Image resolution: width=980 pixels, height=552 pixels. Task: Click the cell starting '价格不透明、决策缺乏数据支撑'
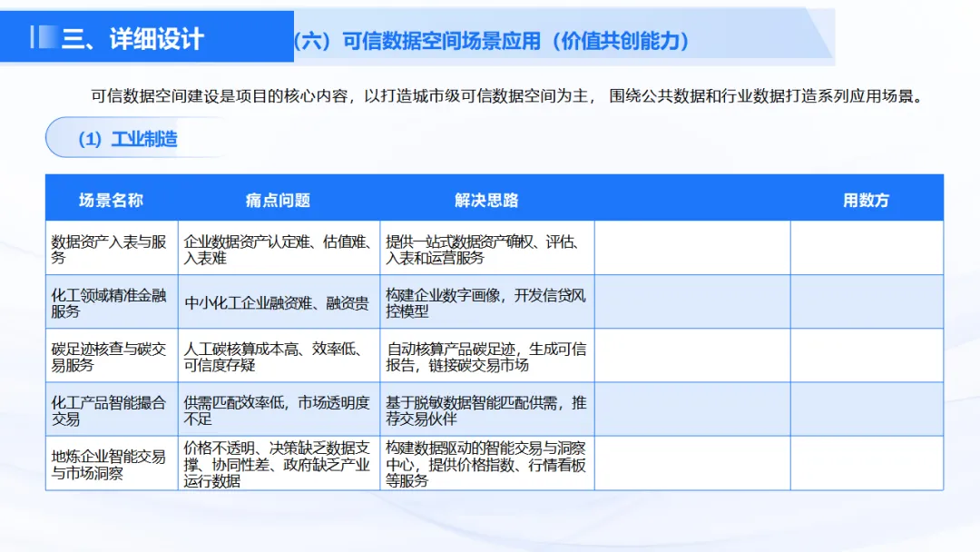click(x=279, y=463)
